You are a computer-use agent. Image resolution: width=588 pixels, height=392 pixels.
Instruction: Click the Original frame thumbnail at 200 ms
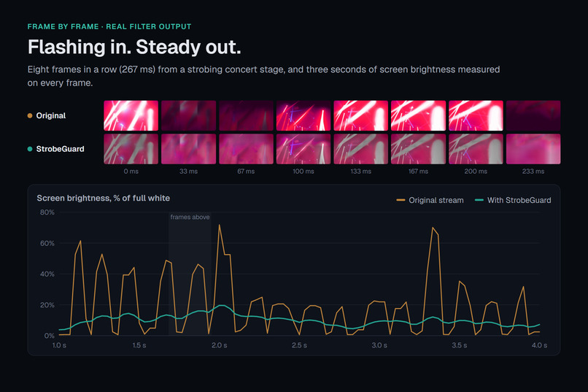[476, 115]
